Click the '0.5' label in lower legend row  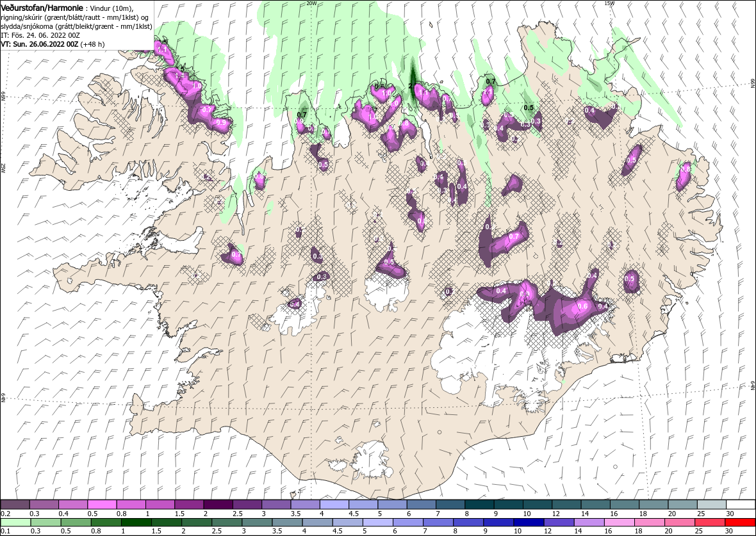tap(65, 531)
